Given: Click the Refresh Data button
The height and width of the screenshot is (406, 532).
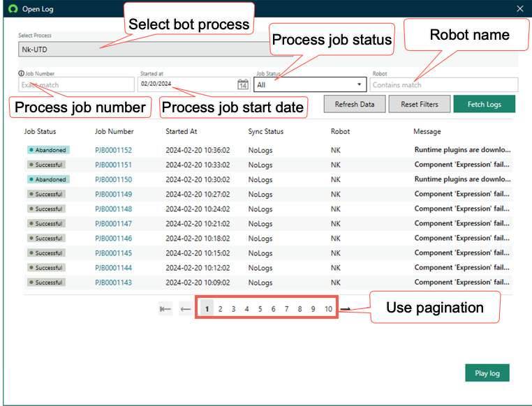Looking at the screenshot, I should pos(355,104).
